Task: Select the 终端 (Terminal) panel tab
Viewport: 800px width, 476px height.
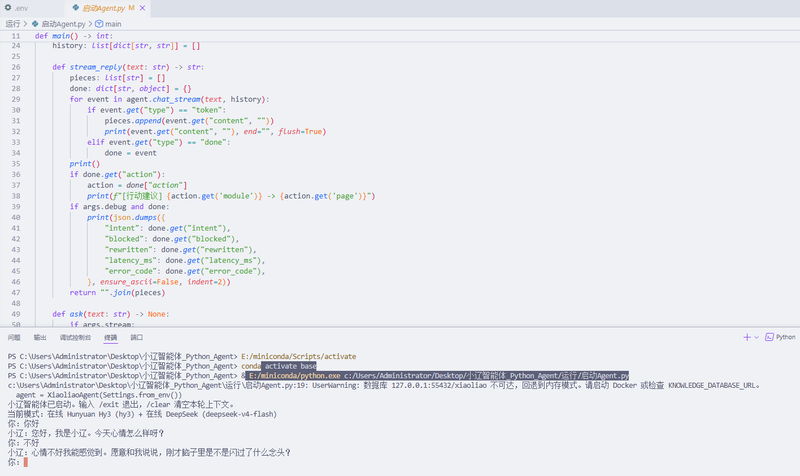Action: click(x=111, y=337)
